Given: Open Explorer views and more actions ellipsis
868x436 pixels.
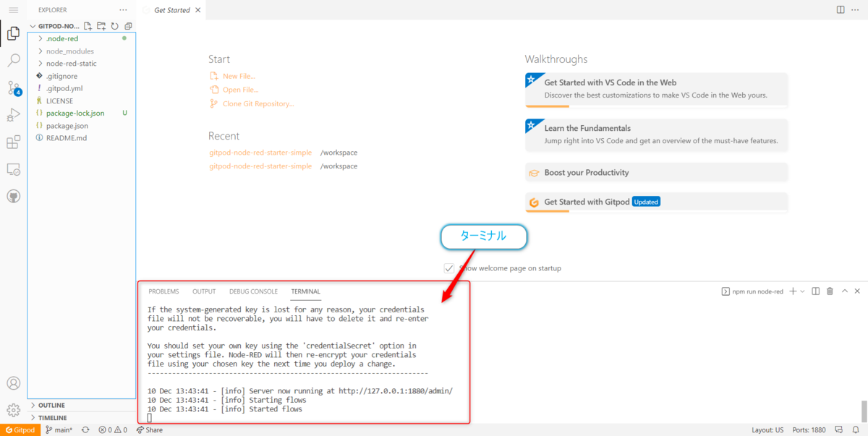Looking at the screenshot, I should point(122,10).
